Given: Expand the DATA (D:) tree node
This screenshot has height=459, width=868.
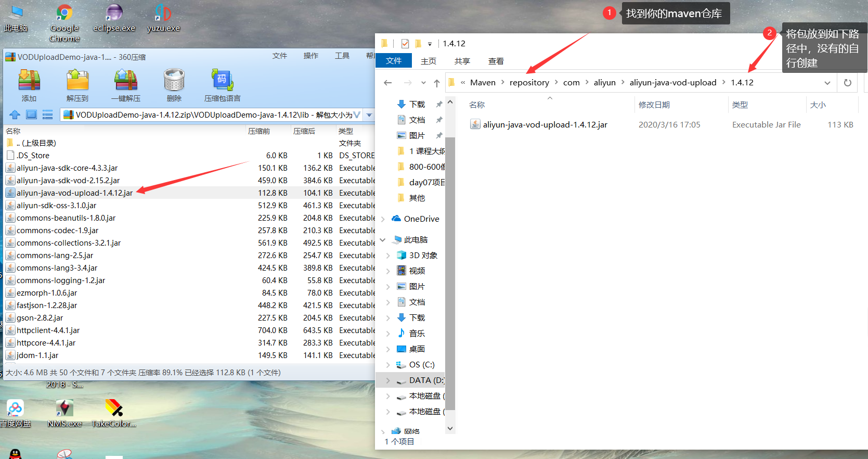Looking at the screenshot, I should click(388, 380).
